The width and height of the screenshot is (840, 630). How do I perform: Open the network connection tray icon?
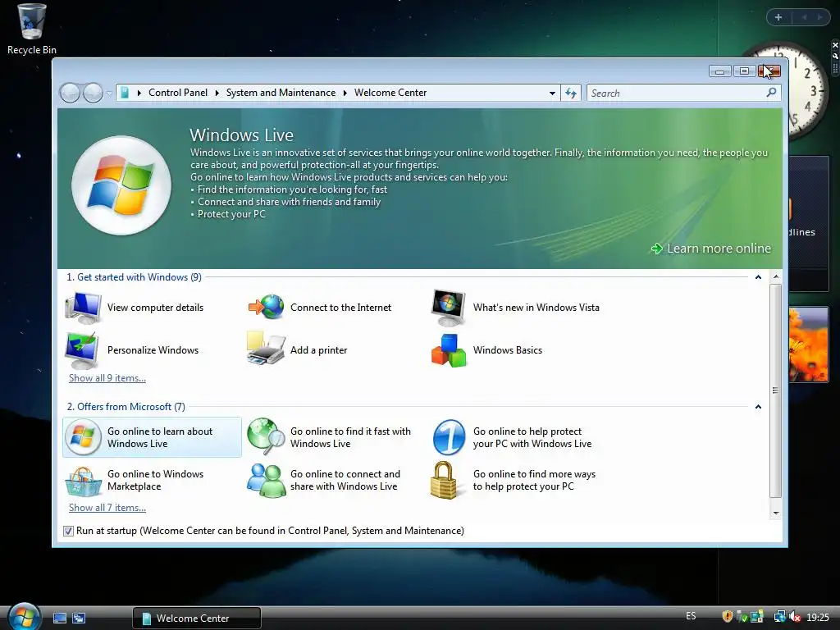779,617
